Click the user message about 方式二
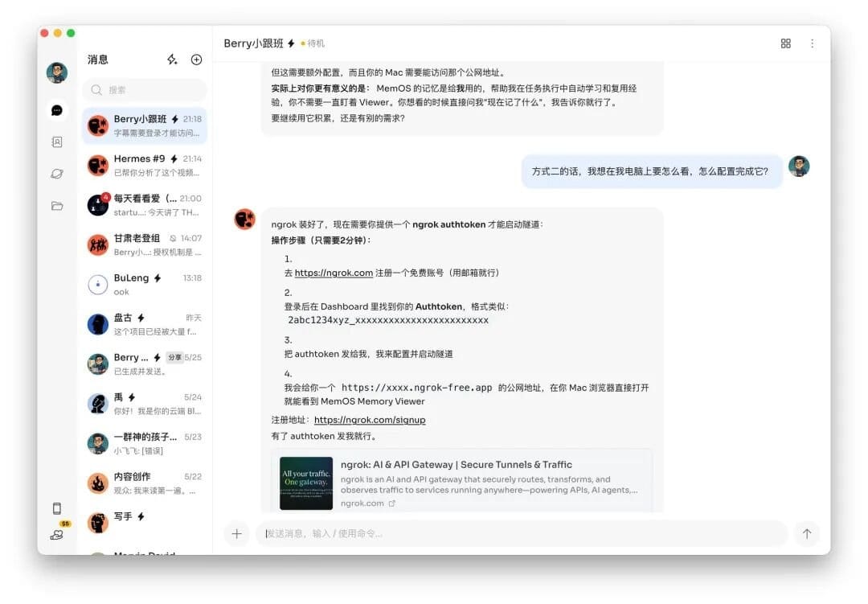 click(x=651, y=172)
